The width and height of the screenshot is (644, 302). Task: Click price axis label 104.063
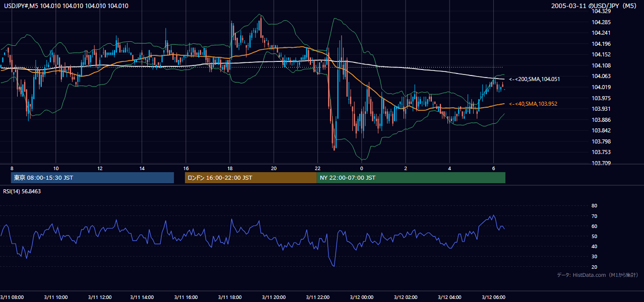pyautogui.click(x=601, y=76)
